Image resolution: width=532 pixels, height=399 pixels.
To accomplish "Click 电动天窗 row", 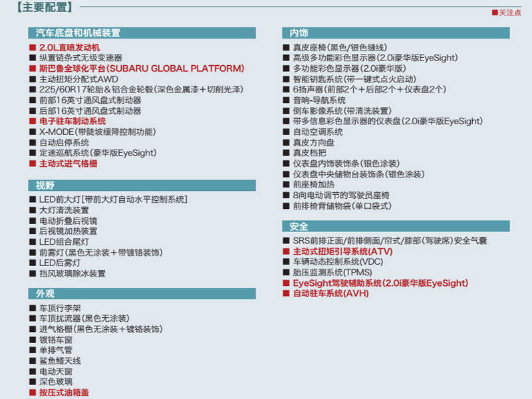I will click(51, 372).
